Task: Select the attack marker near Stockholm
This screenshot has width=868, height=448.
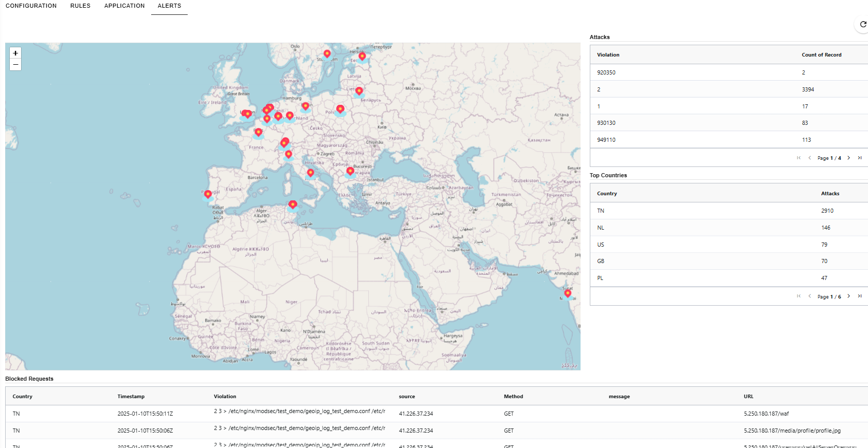Action: pyautogui.click(x=327, y=54)
